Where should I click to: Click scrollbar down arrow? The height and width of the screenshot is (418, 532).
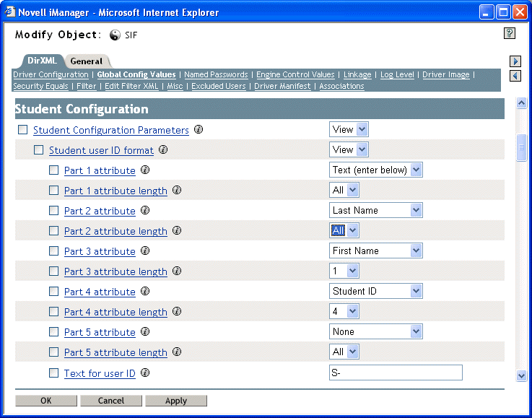[521, 375]
